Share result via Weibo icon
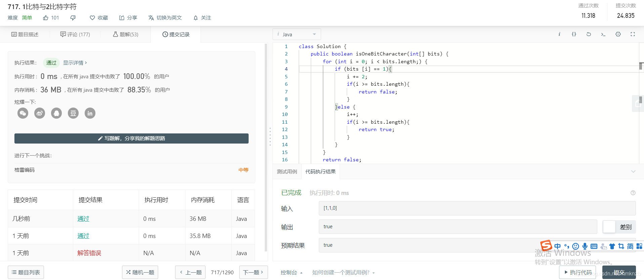644x280 pixels. point(40,113)
